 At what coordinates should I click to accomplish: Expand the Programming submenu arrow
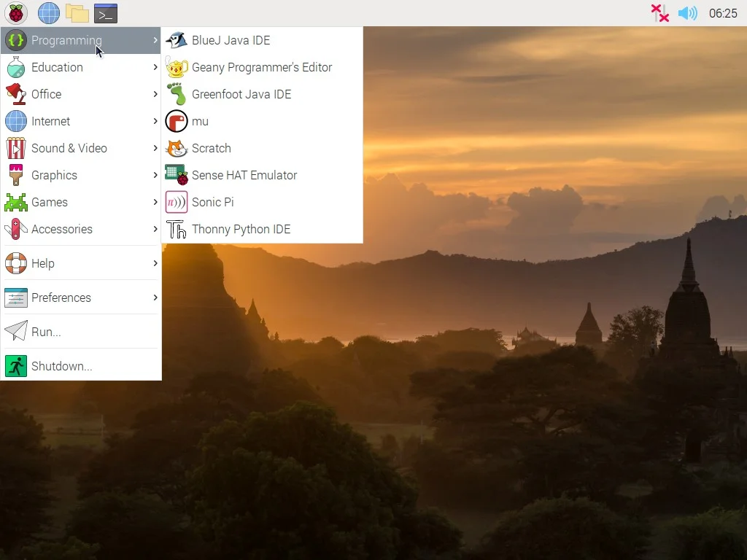155,40
